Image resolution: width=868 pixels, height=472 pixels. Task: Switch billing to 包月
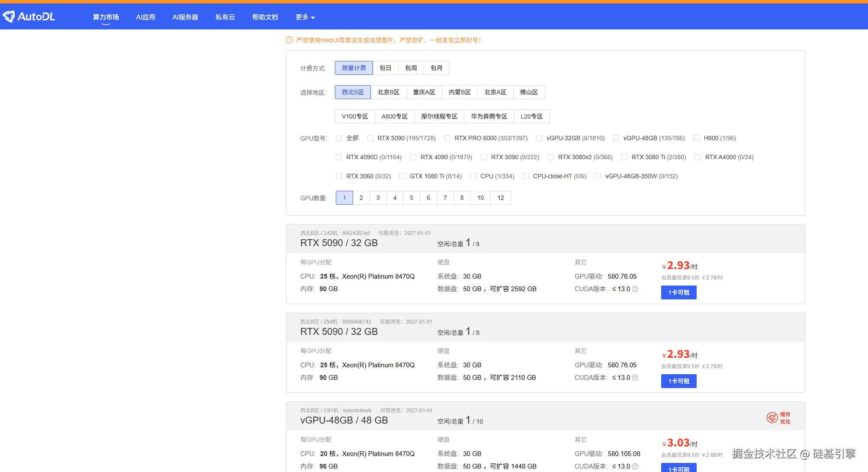(436, 68)
